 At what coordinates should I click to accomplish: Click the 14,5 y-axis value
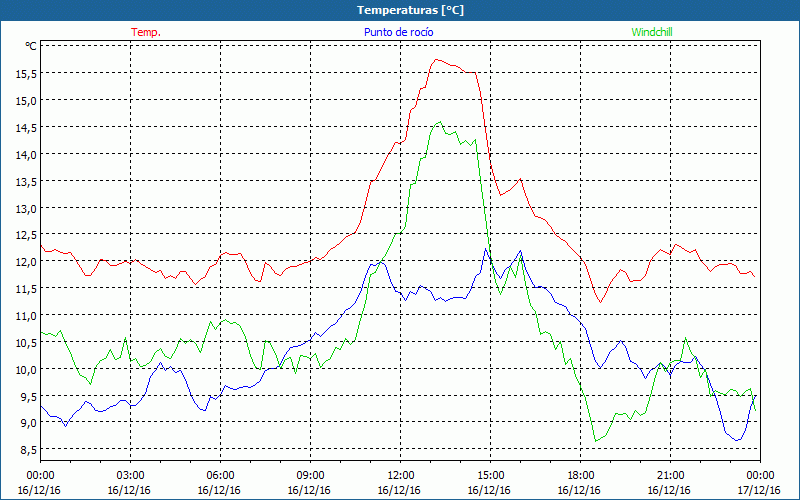pyautogui.click(x=26, y=128)
